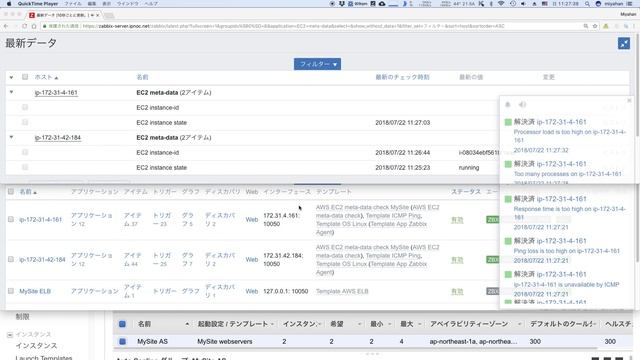Open host ip-172-31-42-184 in latest data table

[58, 138]
